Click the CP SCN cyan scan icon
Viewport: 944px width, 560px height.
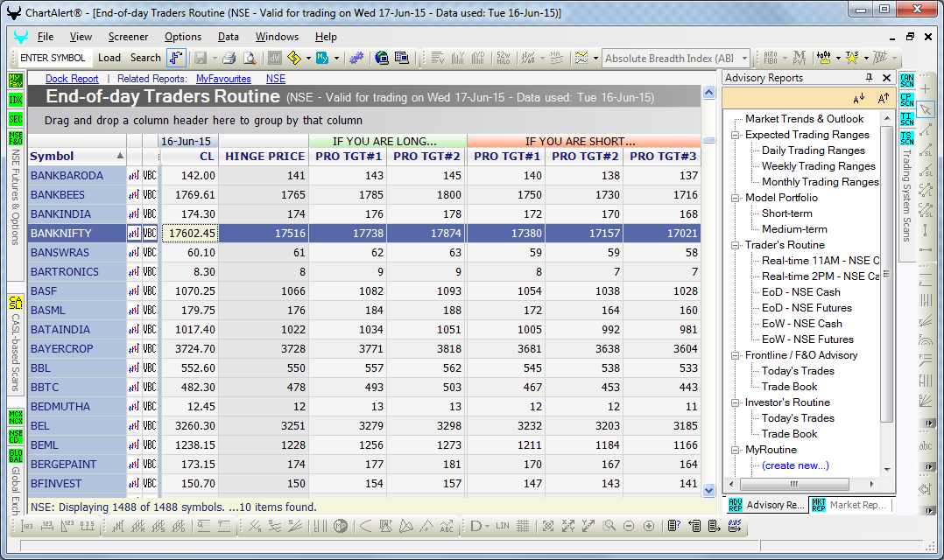(906, 100)
